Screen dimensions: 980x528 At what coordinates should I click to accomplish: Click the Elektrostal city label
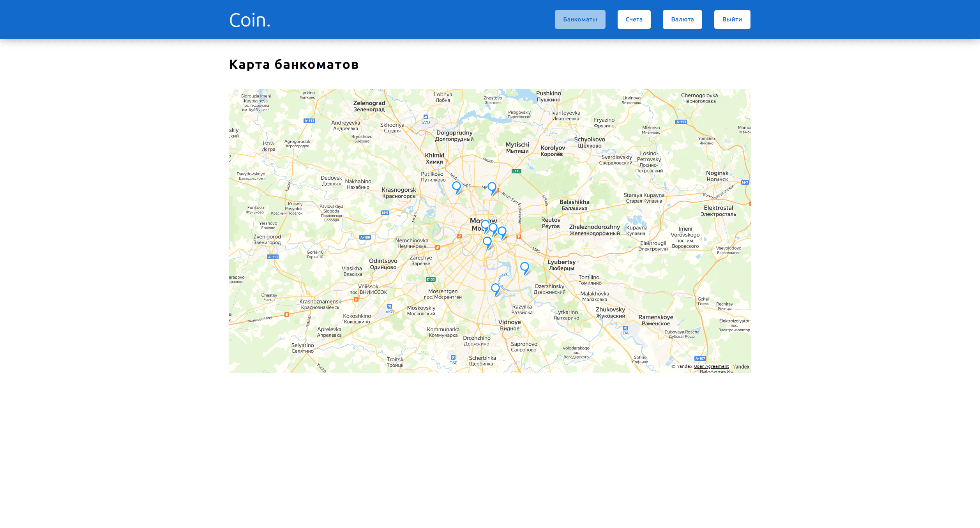point(718,211)
